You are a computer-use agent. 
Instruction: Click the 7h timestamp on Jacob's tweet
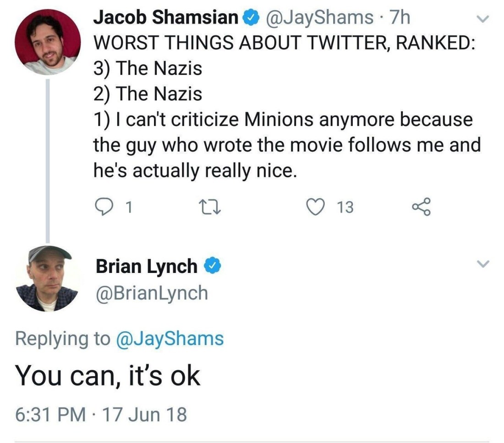[x=398, y=18]
